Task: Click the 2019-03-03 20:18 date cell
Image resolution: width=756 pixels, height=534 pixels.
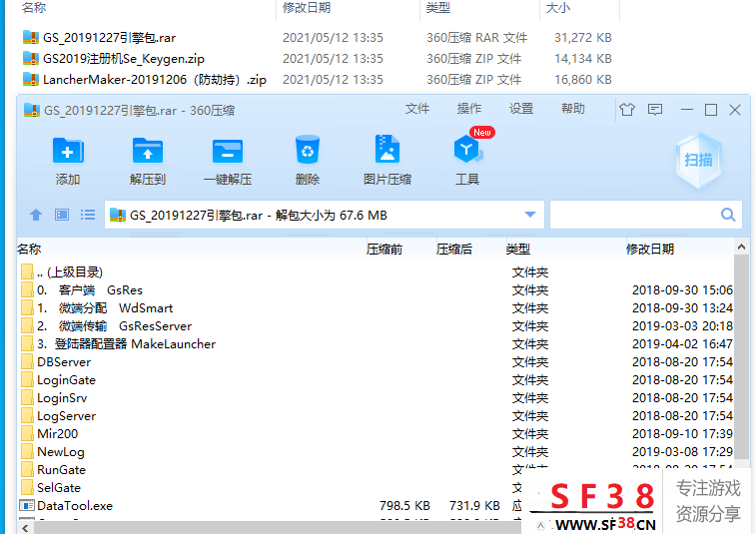Action: click(682, 326)
